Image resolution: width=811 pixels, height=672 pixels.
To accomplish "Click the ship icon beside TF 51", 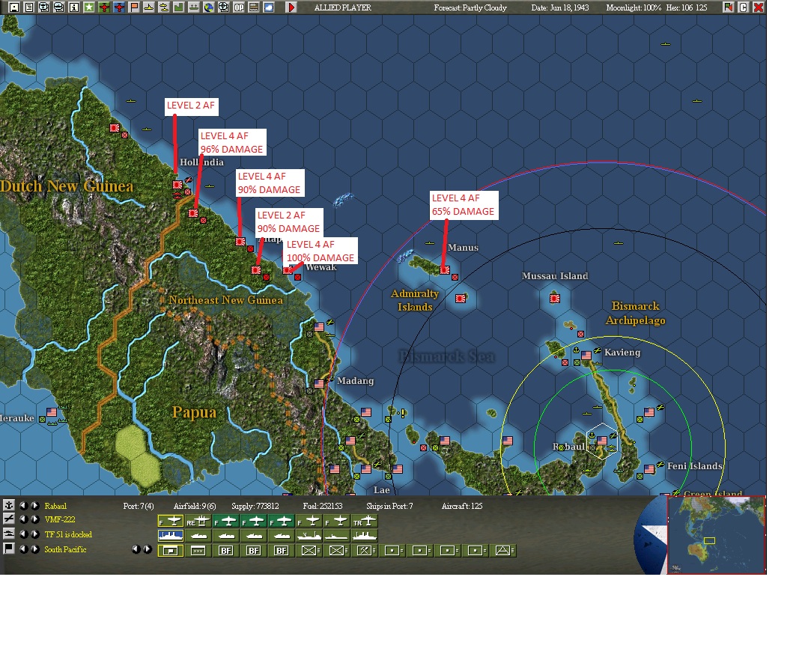I will point(9,534).
